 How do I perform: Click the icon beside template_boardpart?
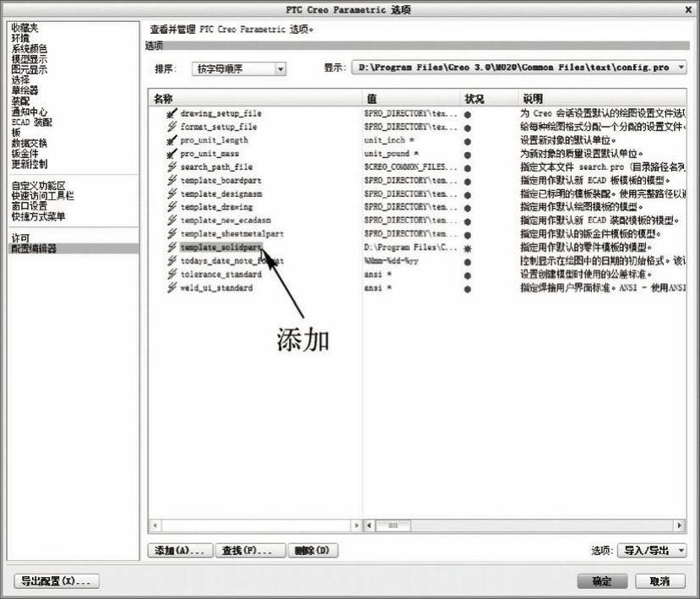pos(171,181)
